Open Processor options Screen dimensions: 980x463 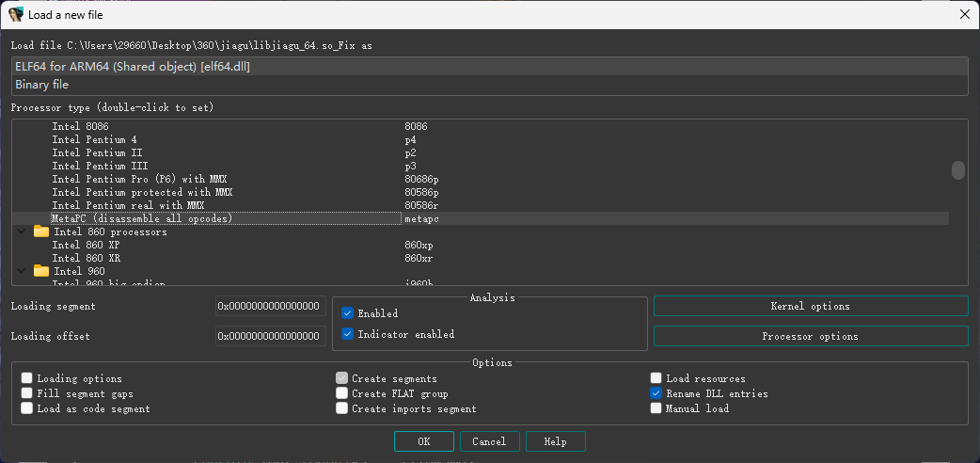tap(810, 336)
